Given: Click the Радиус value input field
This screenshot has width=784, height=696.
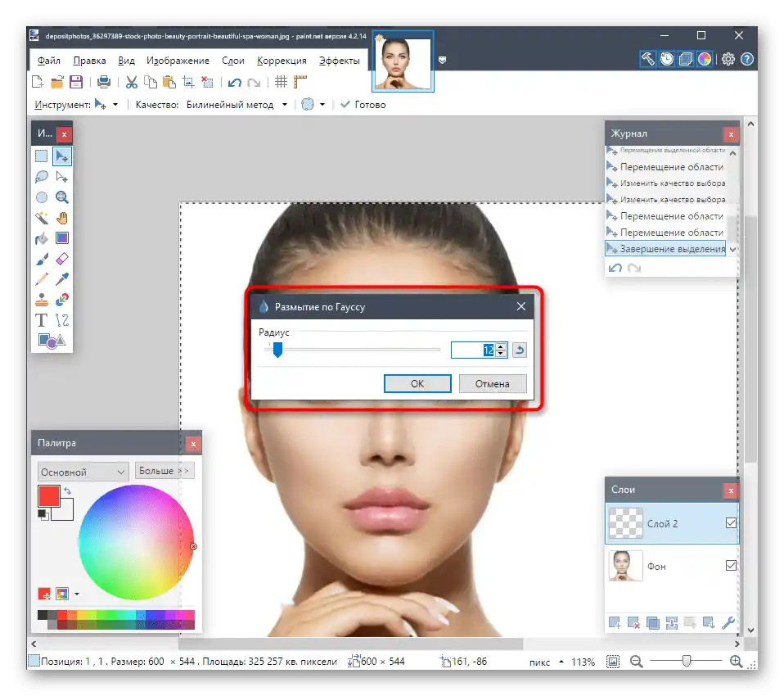Looking at the screenshot, I should (x=473, y=350).
